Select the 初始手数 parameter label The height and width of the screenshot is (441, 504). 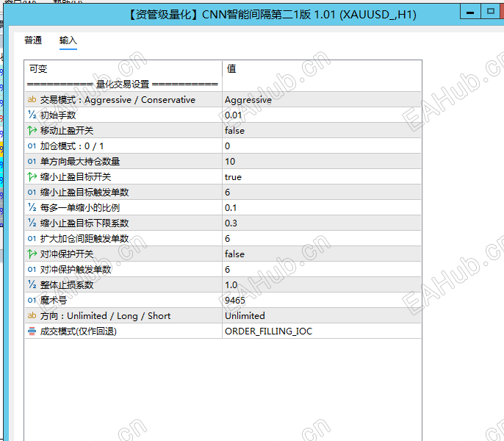point(58,115)
